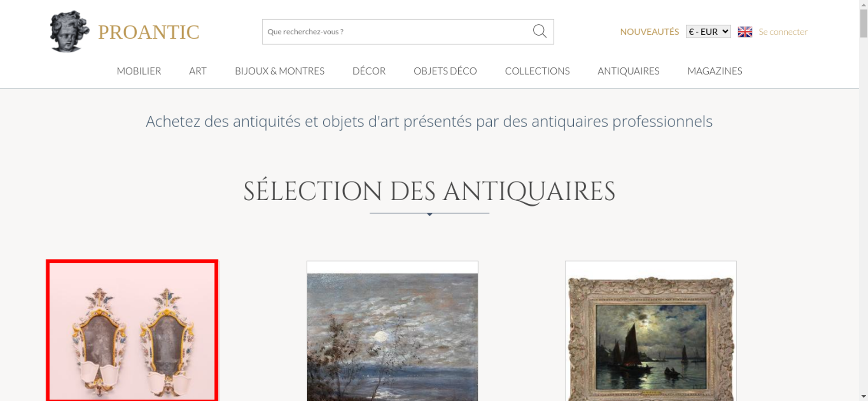Screen dimensions: 868x401
Task: Click the Se connecter link
Action: coord(783,32)
